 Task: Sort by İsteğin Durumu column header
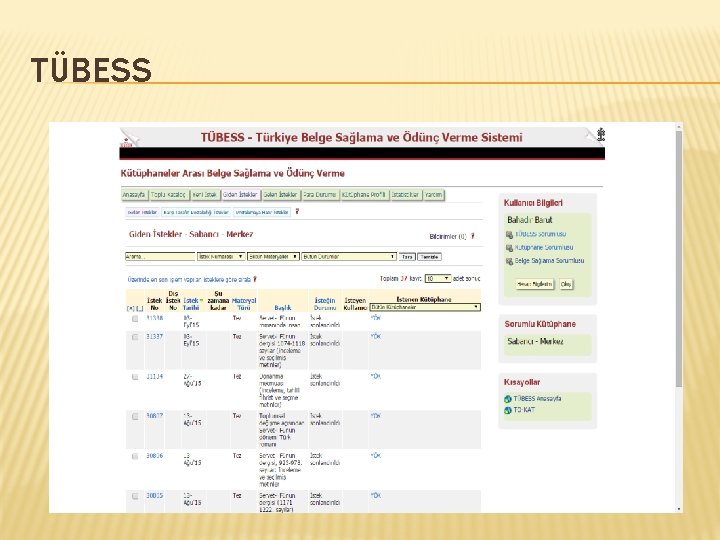tap(325, 304)
